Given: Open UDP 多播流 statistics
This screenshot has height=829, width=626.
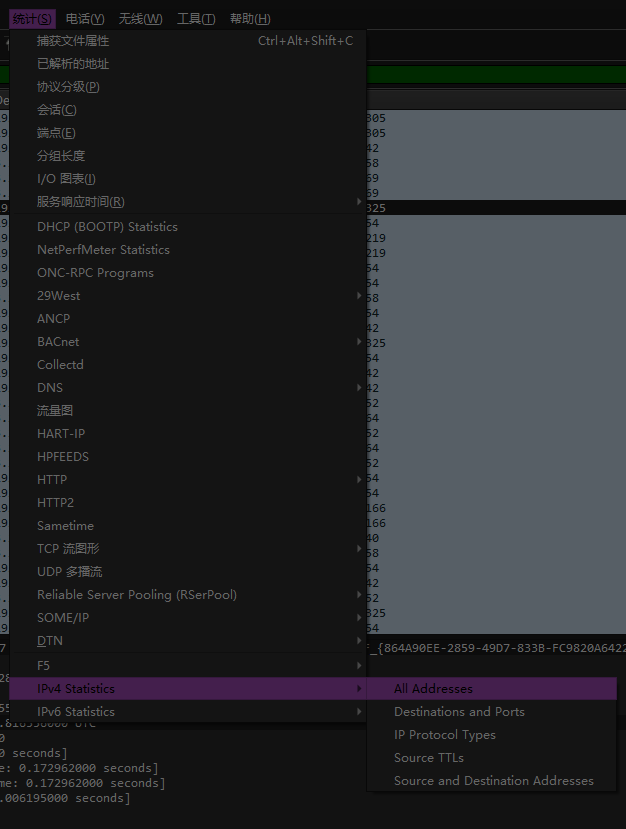Looking at the screenshot, I should (x=69, y=572).
